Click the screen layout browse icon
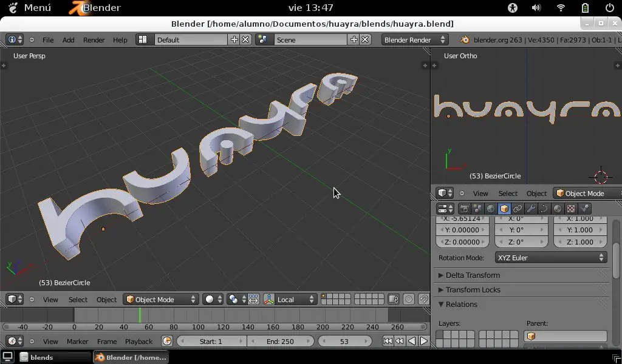The image size is (622, 364). (143, 39)
